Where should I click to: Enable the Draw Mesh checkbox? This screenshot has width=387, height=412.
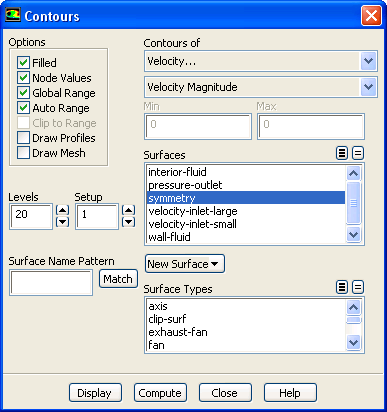(x=23, y=153)
